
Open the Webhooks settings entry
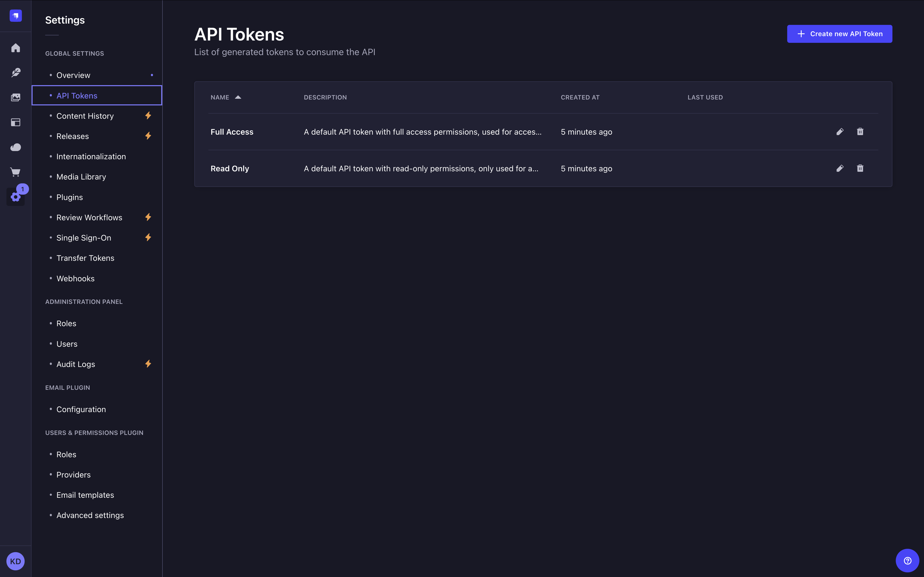pos(75,278)
